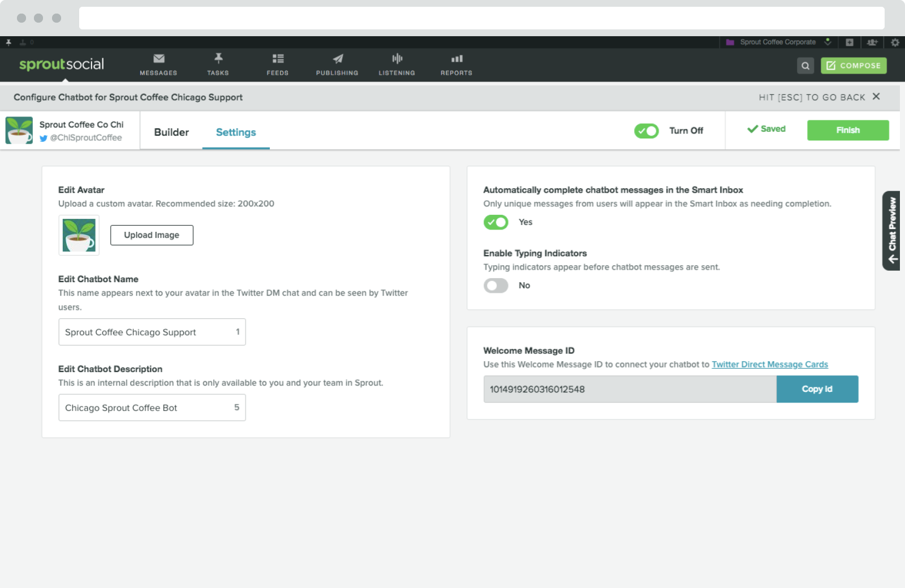Image resolution: width=905 pixels, height=588 pixels.
Task: Click the search magnifier icon
Action: 805,66
